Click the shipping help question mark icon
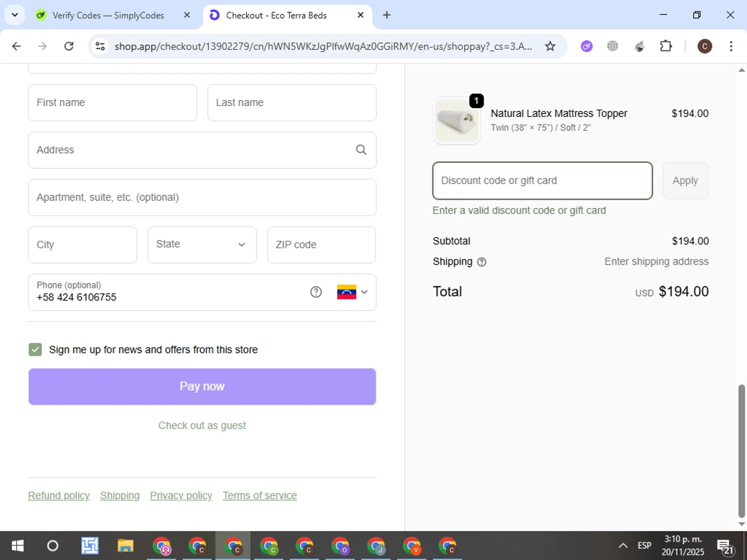 point(482,262)
